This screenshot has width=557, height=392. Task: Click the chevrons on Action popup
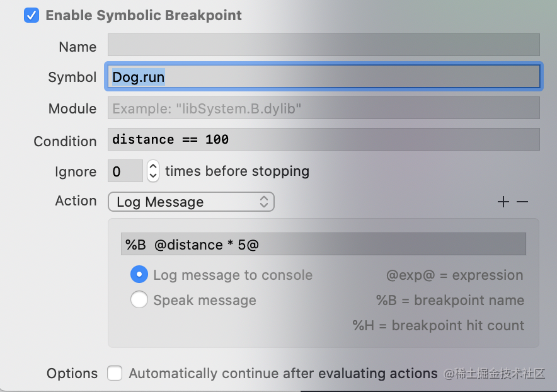[264, 202]
